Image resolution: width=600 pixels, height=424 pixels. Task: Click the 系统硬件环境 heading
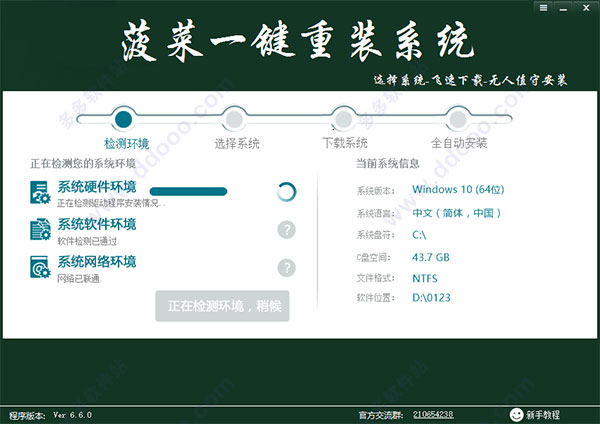97,187
